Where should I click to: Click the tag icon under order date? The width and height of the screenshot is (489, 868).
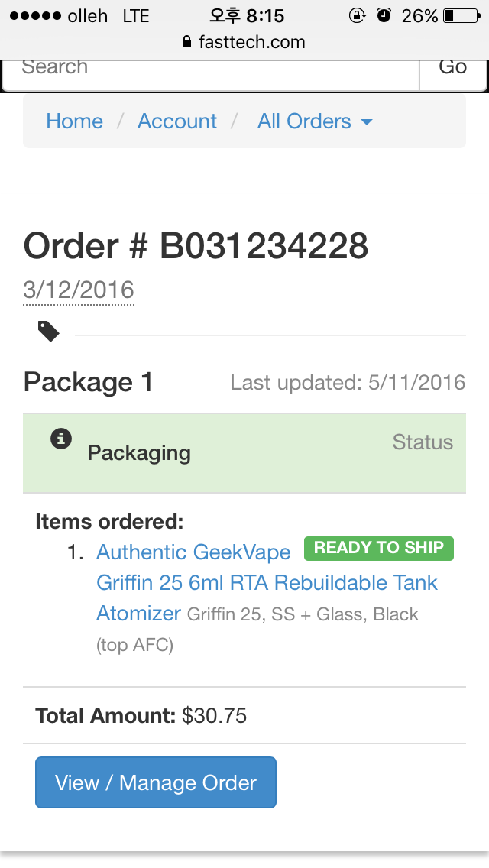click(49, 331)
